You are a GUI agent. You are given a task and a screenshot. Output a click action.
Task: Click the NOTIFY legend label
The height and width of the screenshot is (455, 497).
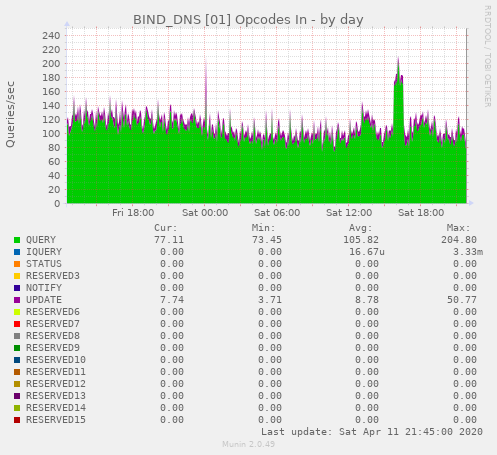pos(44,288)
